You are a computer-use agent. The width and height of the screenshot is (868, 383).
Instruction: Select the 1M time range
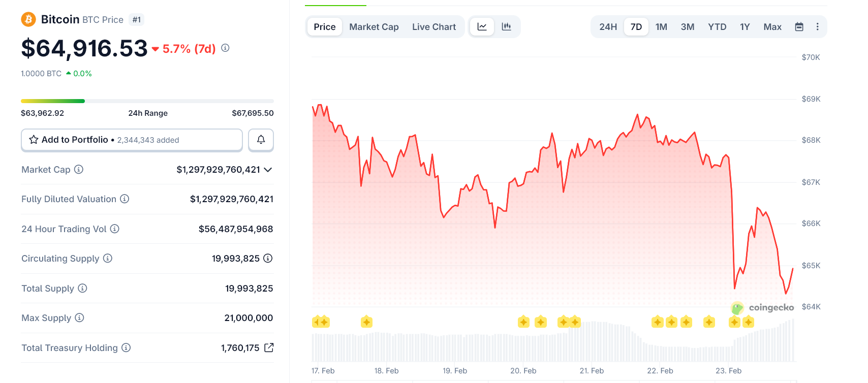tap(661, 27)
